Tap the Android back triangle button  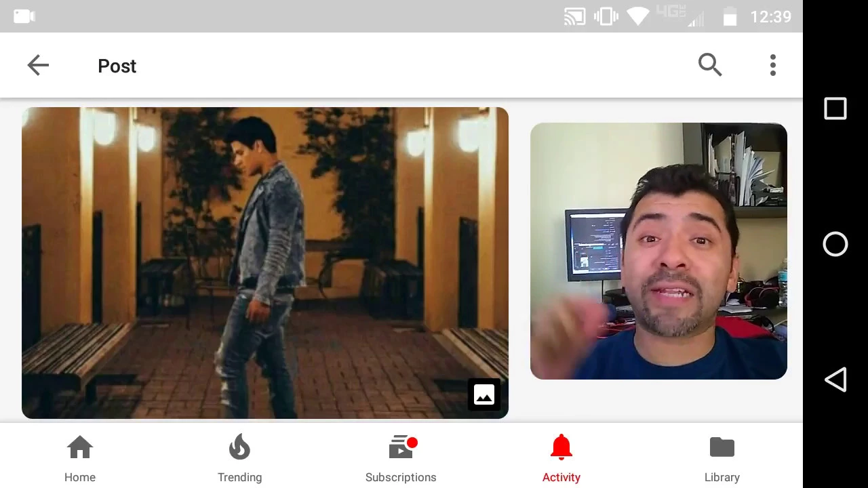pos(835,380)
